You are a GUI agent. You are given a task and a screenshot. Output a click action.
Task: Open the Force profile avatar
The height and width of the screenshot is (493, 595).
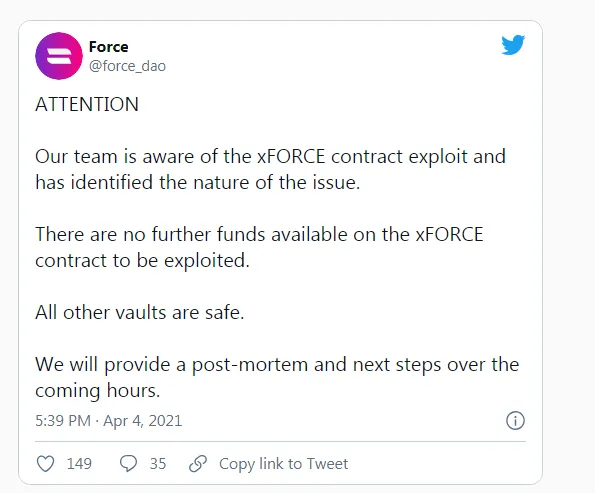click(x=59, y=56)
